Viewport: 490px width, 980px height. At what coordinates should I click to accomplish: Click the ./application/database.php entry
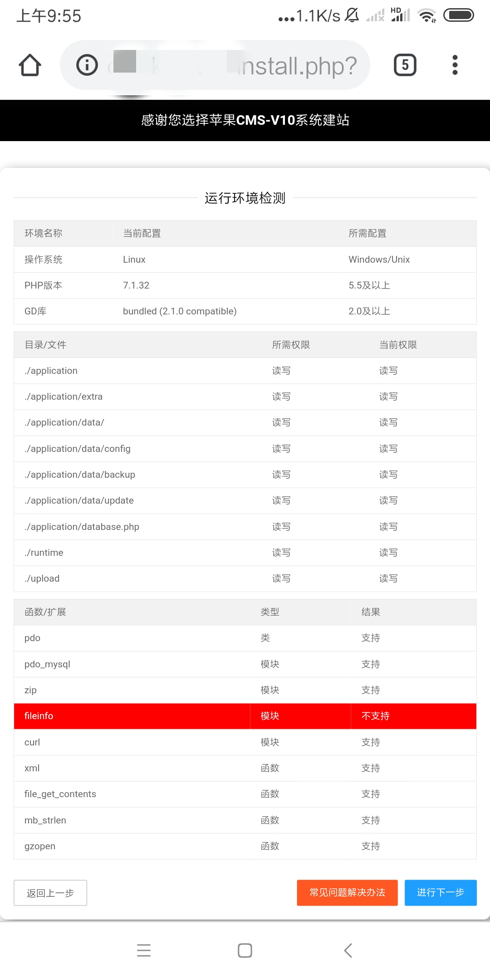click(82, 527)
